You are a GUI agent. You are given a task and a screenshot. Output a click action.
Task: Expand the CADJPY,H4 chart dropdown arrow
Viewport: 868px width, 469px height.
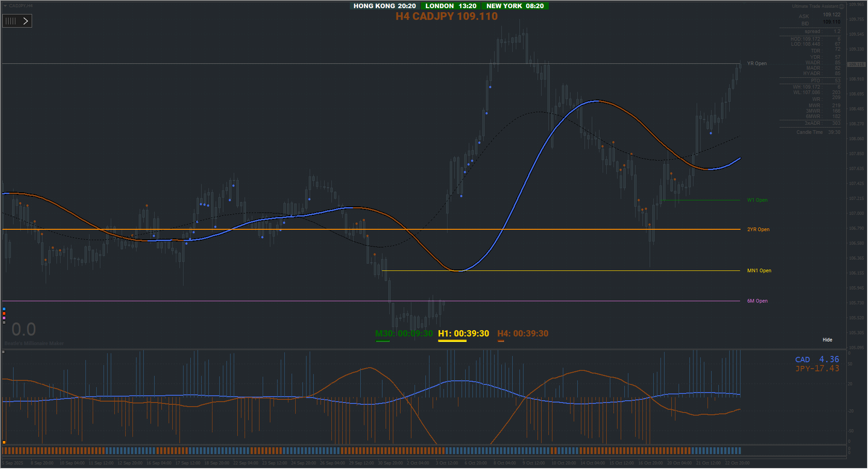point(5,5)
